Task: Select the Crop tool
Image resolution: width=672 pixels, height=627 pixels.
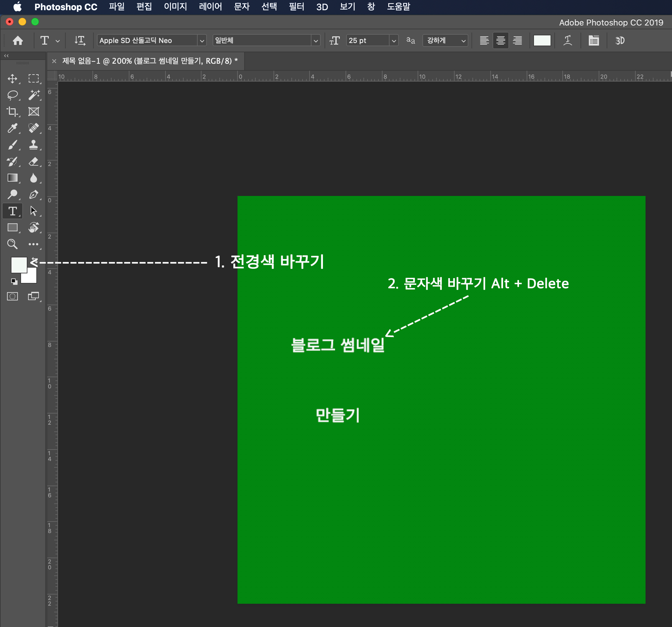Action: tap(12, 112)
